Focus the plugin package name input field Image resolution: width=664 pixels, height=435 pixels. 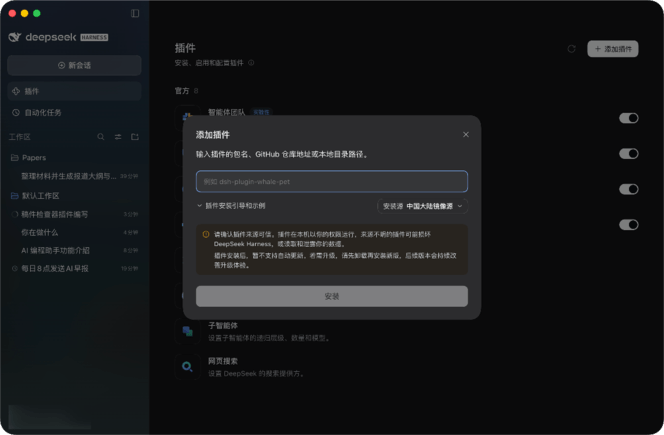(x=332, y=182)
